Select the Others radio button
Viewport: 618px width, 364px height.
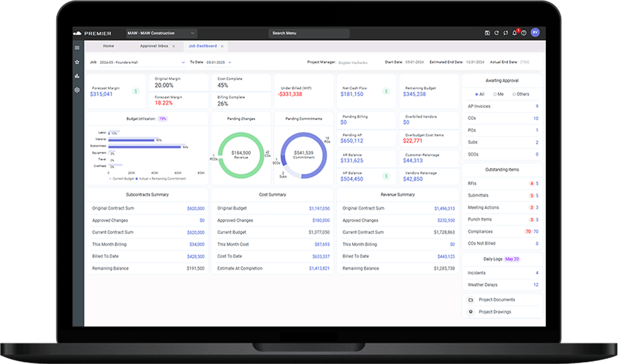tap(514, 94)
